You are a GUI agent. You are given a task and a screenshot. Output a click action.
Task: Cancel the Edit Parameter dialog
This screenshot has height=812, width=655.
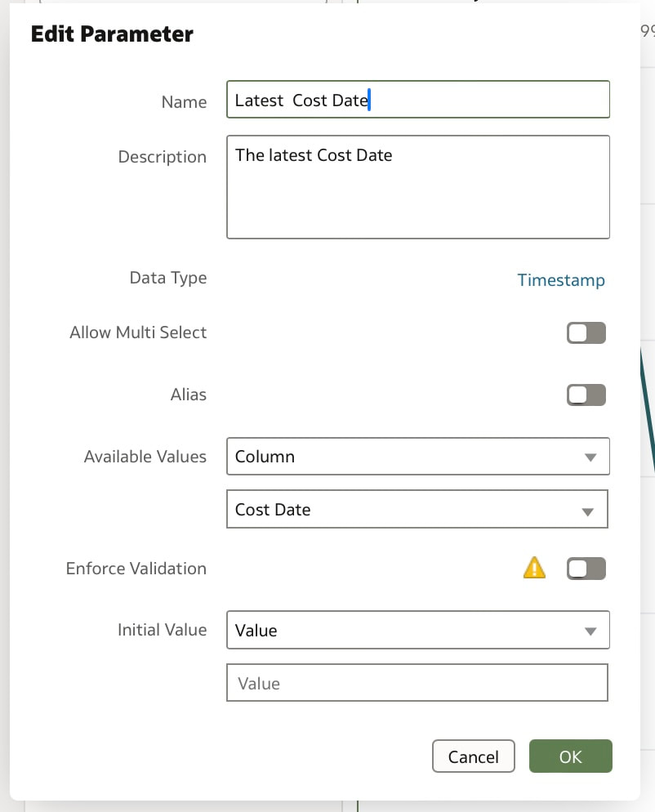point(473,756)
